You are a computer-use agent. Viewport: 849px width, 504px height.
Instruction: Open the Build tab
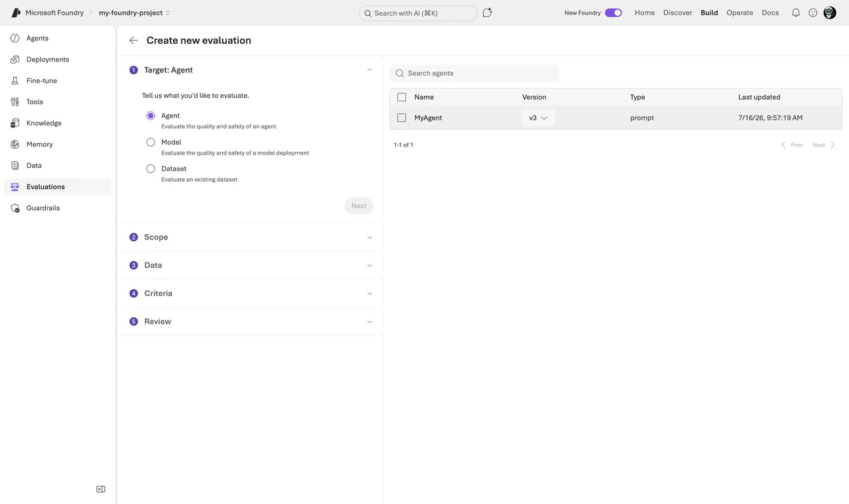tap(709, 13)
